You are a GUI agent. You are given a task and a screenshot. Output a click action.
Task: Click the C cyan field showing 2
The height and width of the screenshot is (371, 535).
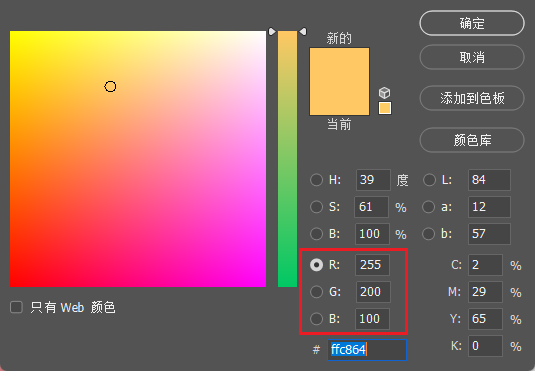coord(485,265)
